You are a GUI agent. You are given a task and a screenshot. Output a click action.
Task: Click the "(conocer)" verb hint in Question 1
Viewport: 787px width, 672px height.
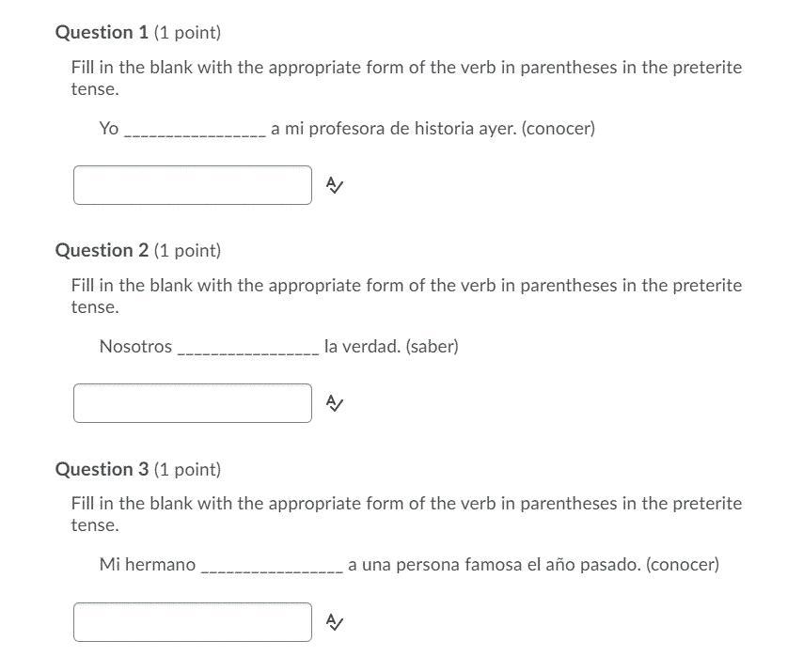tap(559, 129)
